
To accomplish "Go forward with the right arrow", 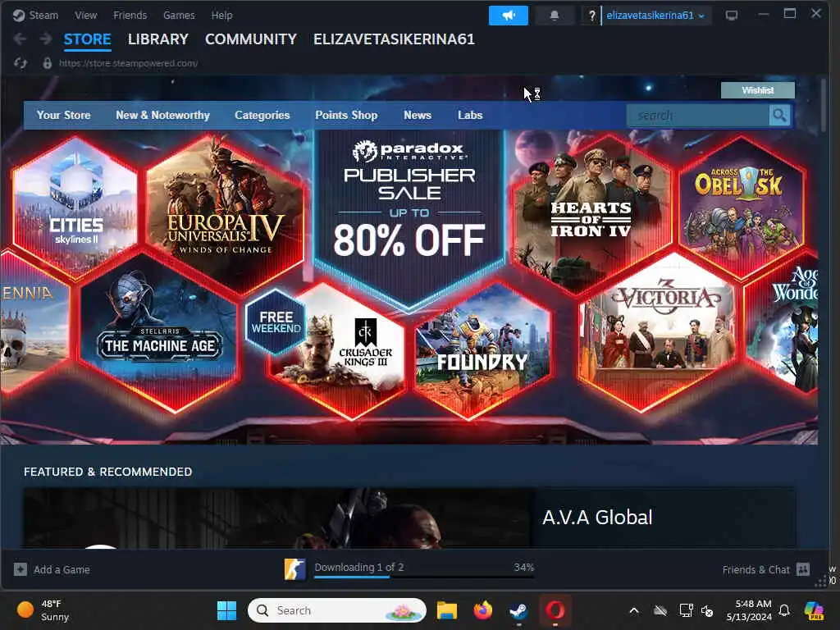I will [46, 39].
